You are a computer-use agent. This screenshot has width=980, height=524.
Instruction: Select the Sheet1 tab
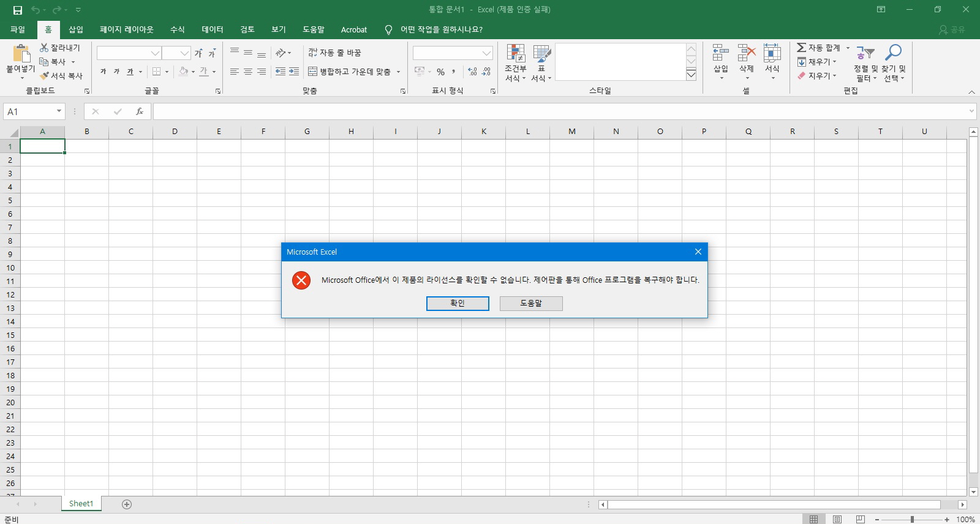coord(81,504)
